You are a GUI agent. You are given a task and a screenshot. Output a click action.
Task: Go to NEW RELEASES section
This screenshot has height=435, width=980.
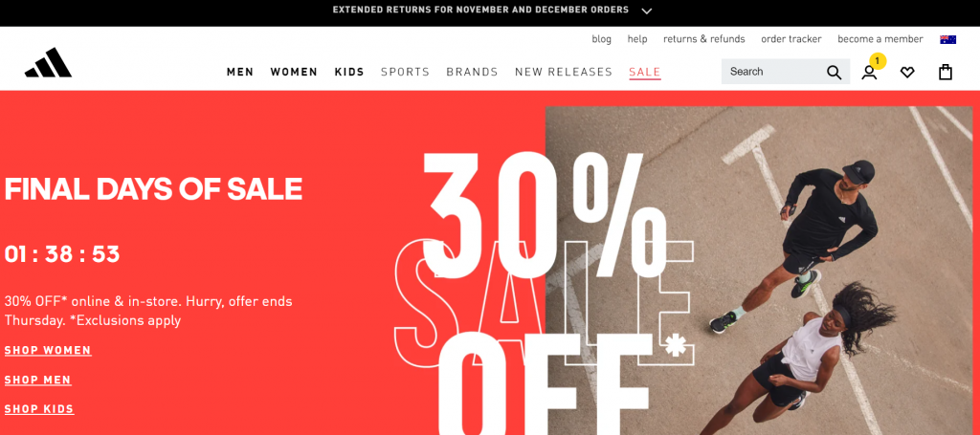[x=563, y=72]
